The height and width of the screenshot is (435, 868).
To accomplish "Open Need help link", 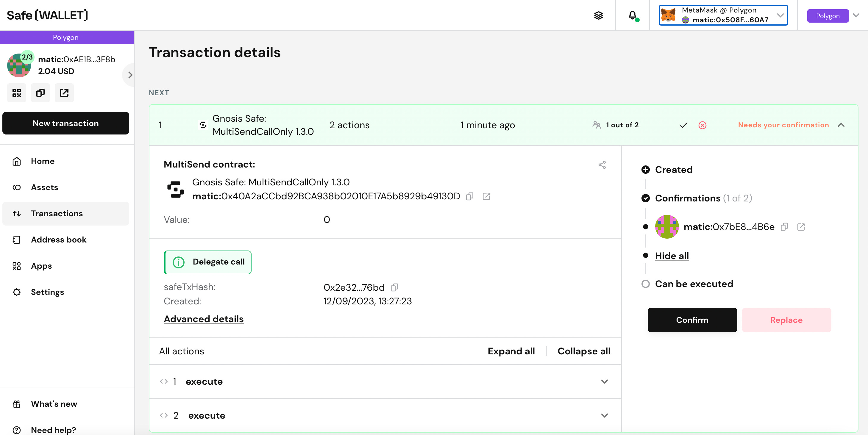I will (66, 429).
